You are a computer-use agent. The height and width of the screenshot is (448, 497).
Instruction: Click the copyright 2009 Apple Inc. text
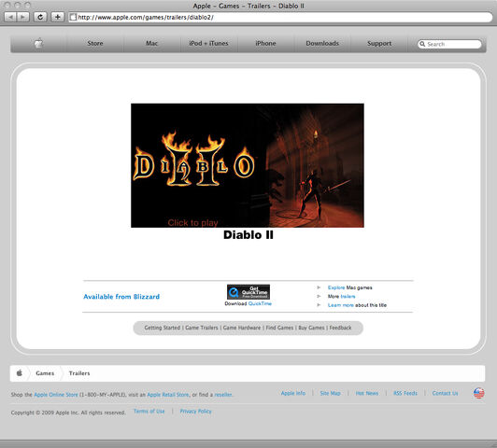click(x=68, y=413)
